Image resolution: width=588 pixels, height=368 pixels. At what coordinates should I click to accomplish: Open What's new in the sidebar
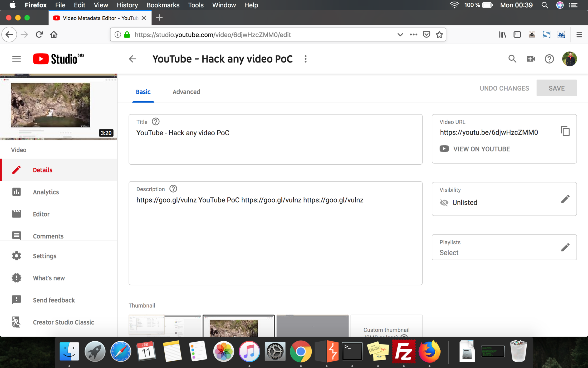tap(59, 278)
